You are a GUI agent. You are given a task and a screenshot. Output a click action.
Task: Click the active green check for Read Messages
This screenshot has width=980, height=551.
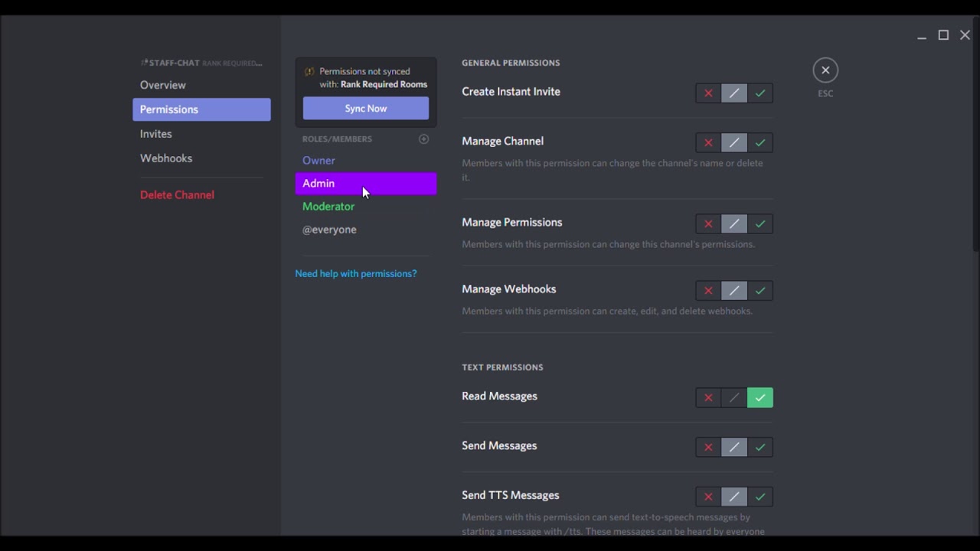pyautogui.click(x=760, y=398)
